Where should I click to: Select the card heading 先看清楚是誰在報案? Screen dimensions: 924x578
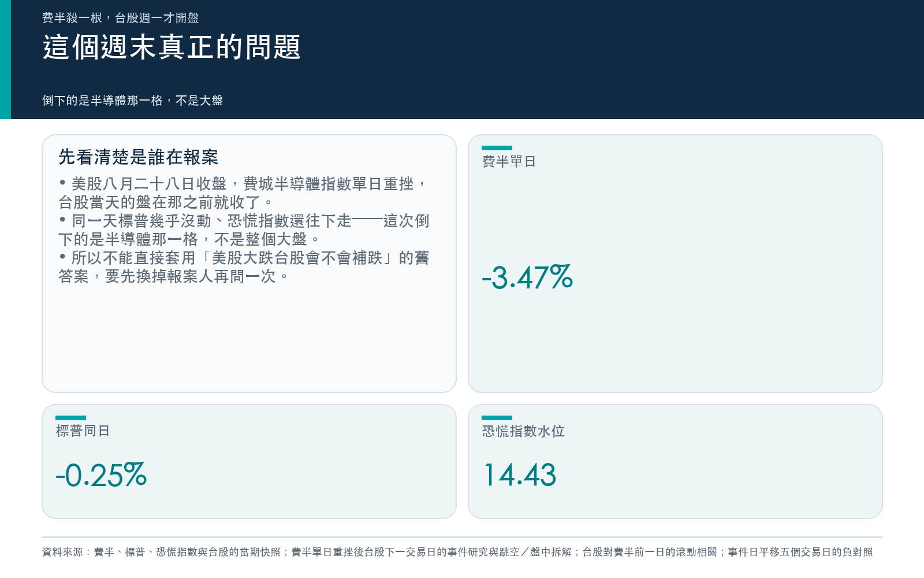(x=138, y=157)
